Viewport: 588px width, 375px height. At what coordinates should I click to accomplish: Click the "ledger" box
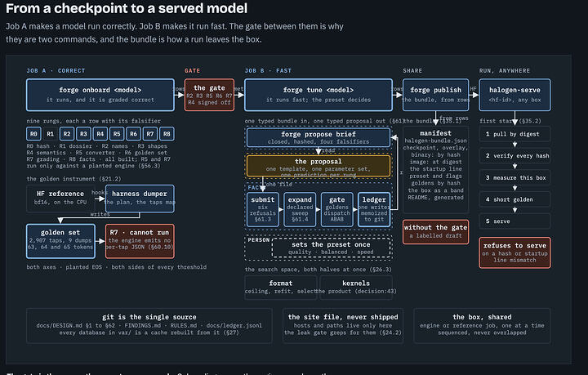tap(374, 210)
